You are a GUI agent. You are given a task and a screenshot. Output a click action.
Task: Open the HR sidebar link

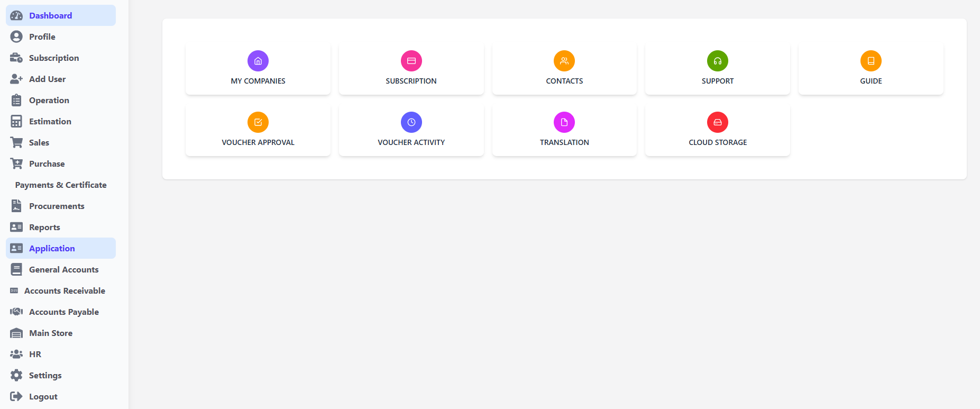coord(35,354)
